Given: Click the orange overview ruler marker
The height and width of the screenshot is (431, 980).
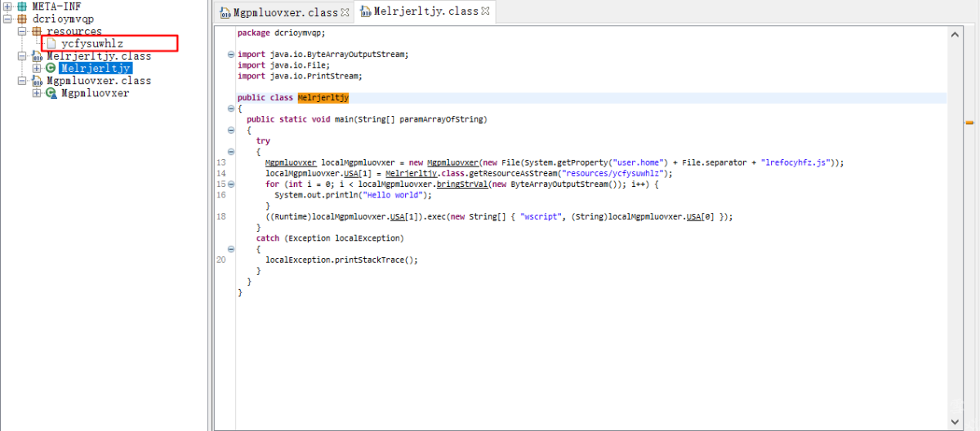Looking at the screenshot, I should pyautogui.click(x=969, y=122).
